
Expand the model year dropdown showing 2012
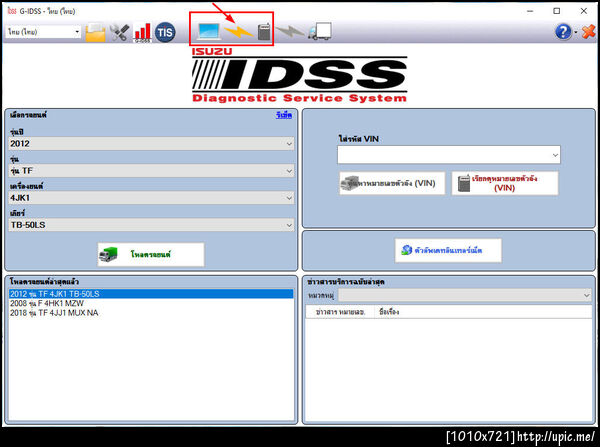coord(151,144)
